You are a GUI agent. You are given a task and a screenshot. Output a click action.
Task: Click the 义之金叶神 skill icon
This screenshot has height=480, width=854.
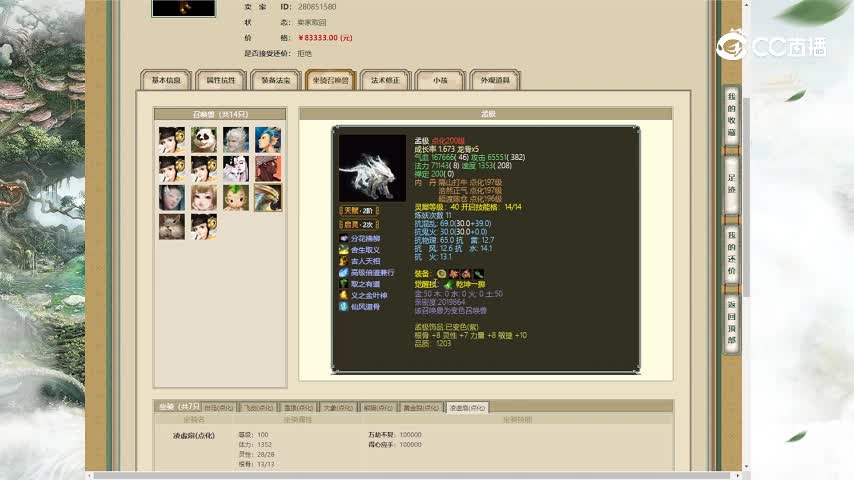click(344, 295)
